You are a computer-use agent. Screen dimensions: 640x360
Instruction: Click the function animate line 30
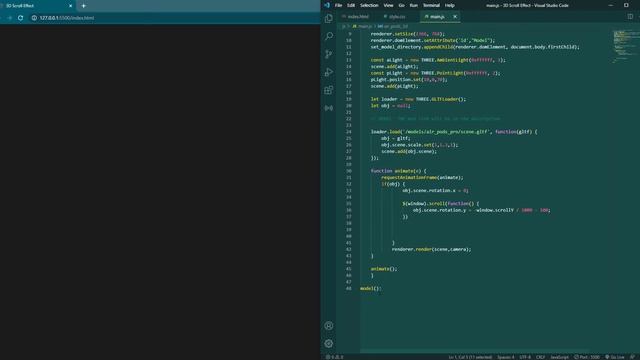(398, 171)
